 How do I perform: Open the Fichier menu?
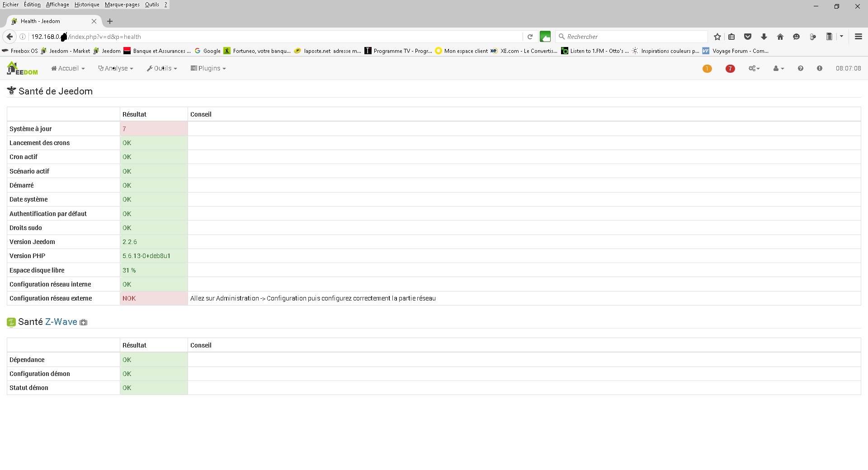10,5
